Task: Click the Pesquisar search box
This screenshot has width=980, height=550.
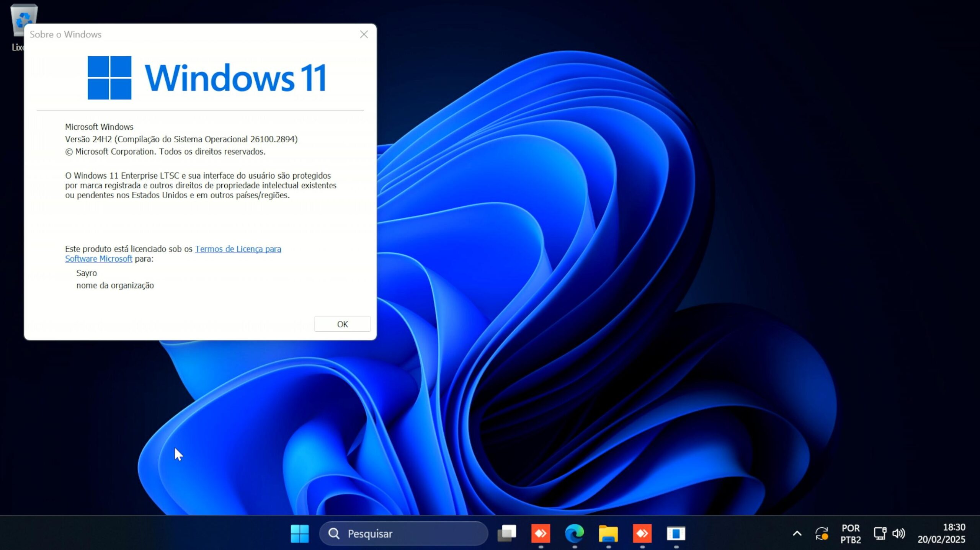Action: (404, 533)
